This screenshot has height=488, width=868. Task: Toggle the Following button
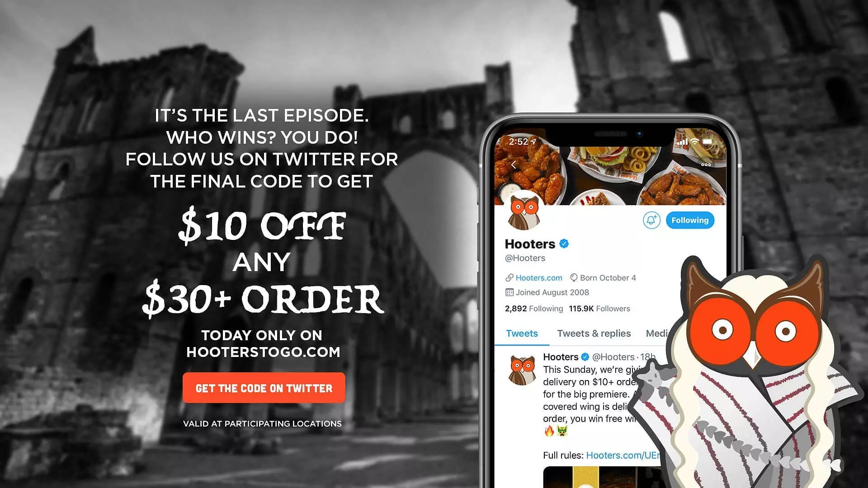[x=690, y=220]
